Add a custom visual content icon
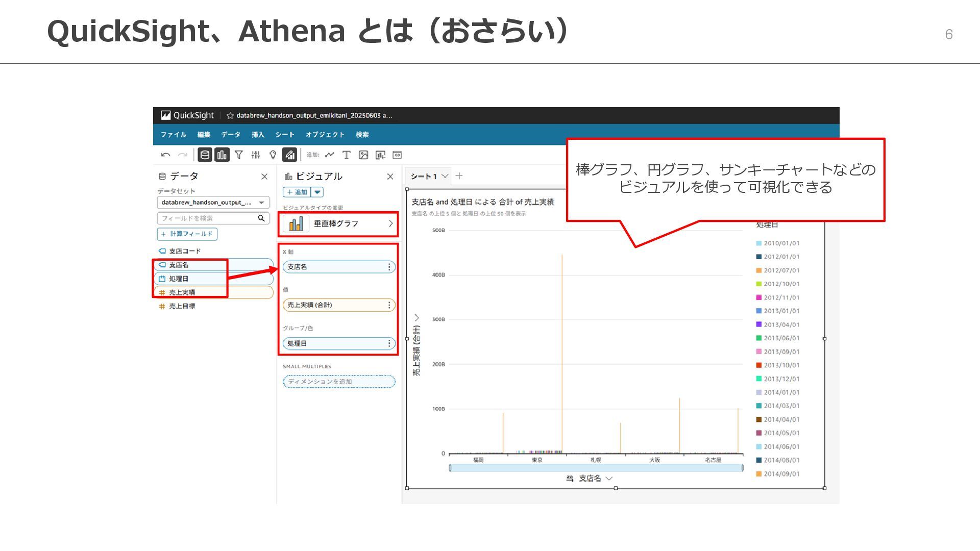 [x=380, y=155]
